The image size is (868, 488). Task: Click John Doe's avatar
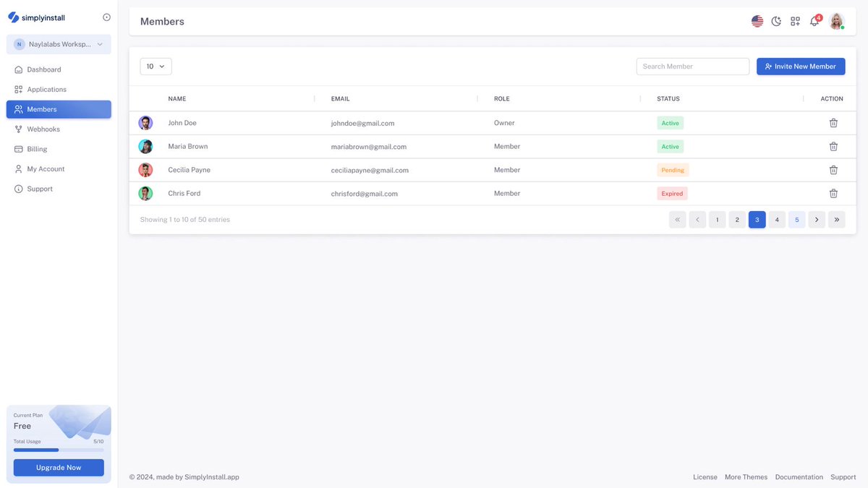(x=145, y=123)
